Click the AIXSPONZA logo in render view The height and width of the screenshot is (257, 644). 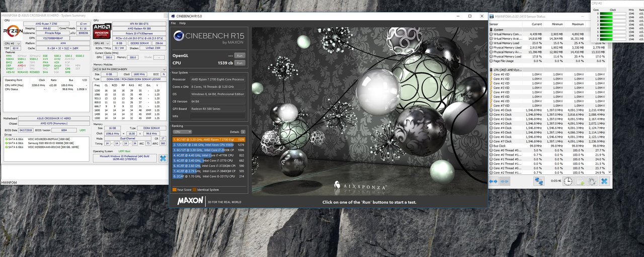tap(359, 186)
